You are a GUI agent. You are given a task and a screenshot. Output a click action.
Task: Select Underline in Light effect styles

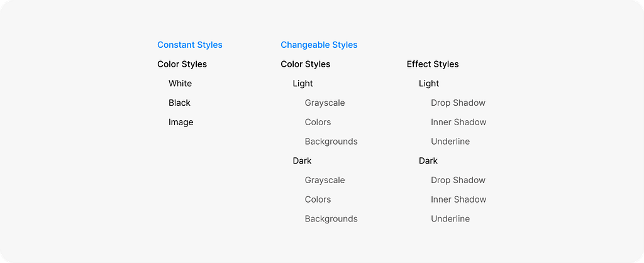click(450, 142)
